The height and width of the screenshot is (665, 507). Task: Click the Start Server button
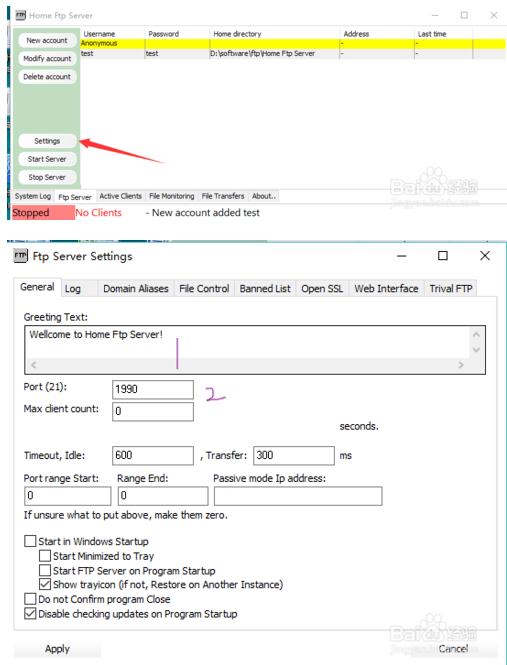[47, 159]
